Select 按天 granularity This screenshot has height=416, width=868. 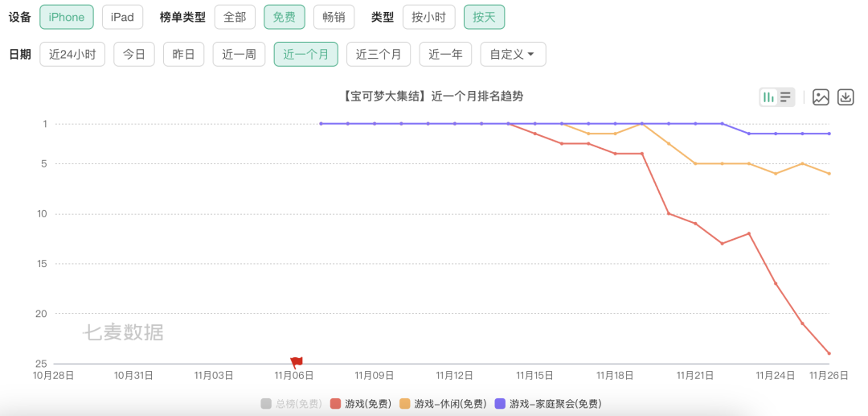(484, 17)
